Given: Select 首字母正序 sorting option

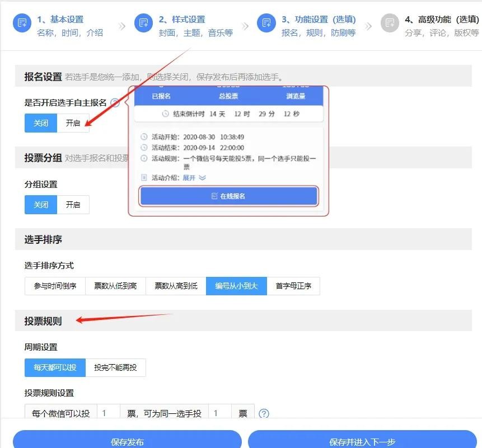Looking at the screenshot, I should (x=293, y=286).
